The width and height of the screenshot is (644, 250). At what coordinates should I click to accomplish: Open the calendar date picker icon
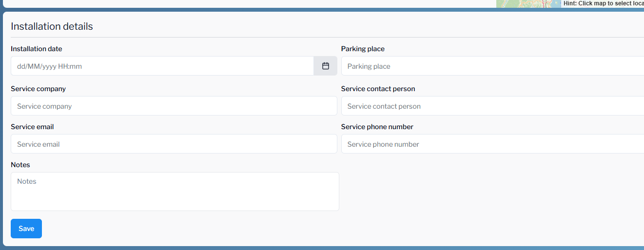click(x=325, y=66)
